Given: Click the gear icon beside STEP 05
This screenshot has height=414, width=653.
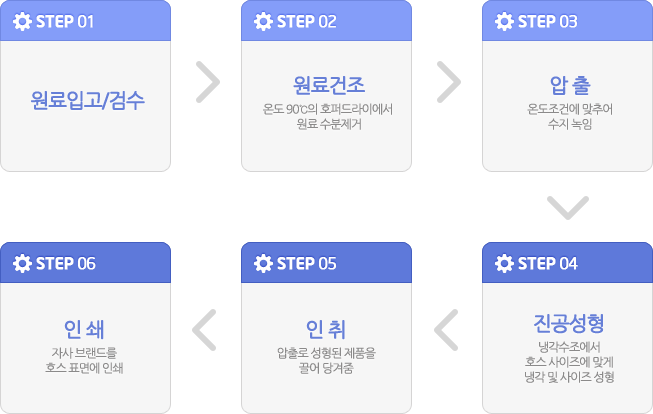Looking at the screenshot, I should [x=263, y=264].
